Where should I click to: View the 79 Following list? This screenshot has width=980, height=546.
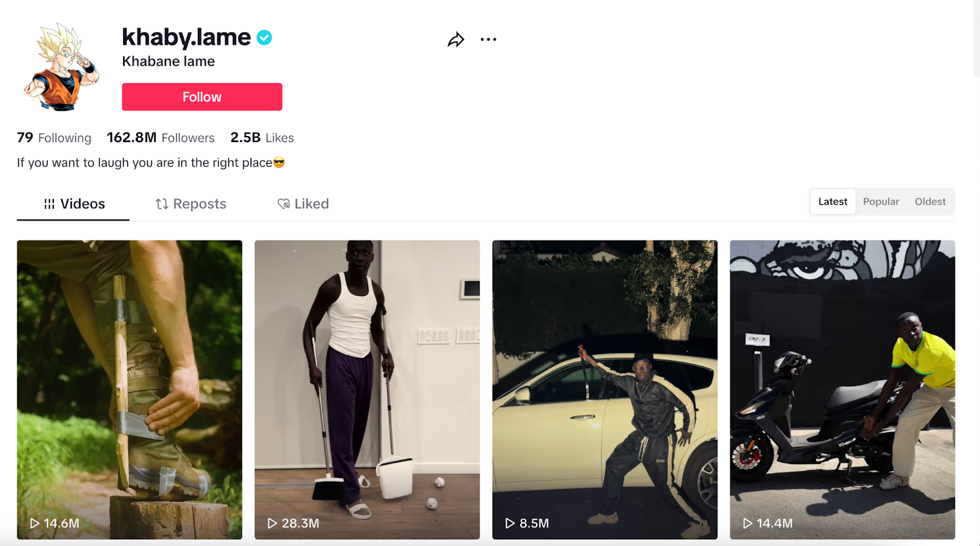point(54,138)
